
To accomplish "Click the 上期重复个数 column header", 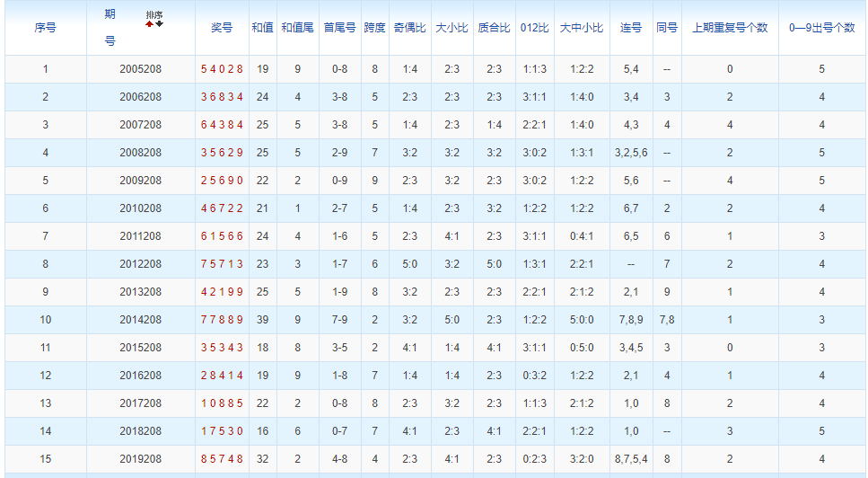I will (x=730, y=28).
